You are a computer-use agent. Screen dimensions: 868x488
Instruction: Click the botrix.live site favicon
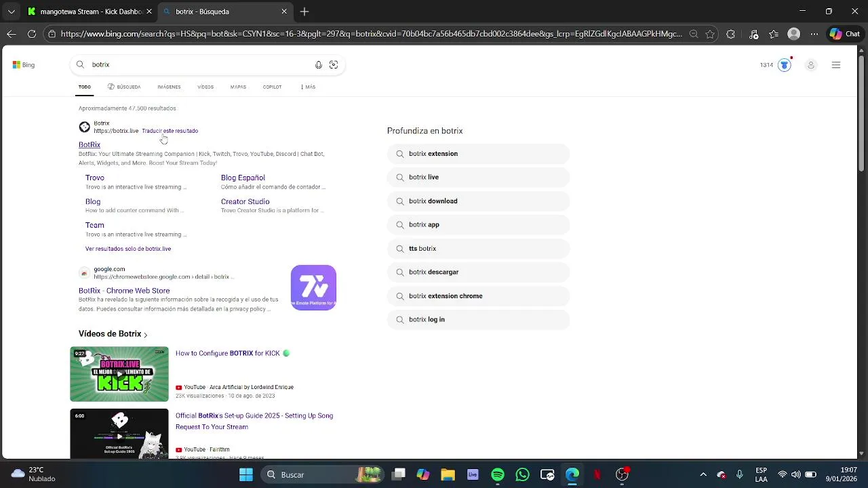[85, 127]
